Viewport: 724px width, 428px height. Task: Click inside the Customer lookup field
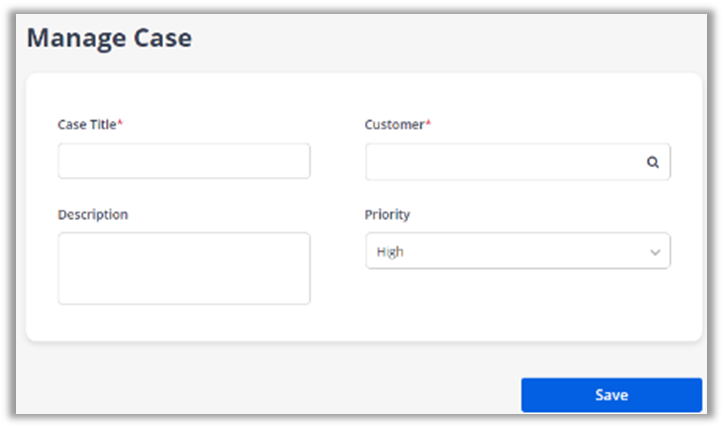tap(505, 162)
